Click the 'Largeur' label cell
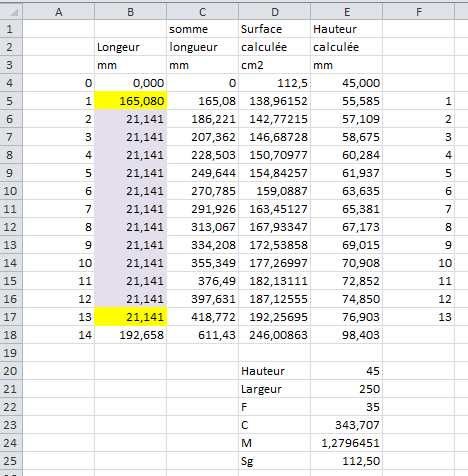 (274, 389)
